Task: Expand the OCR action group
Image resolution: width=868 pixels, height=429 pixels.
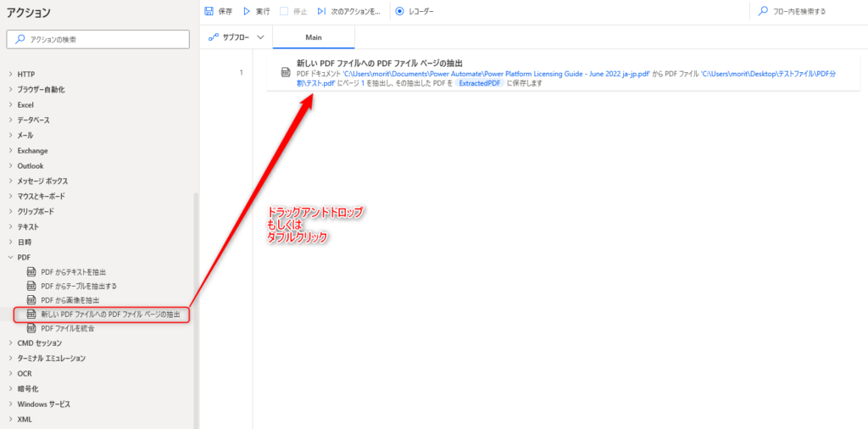Action: (10, 373)
